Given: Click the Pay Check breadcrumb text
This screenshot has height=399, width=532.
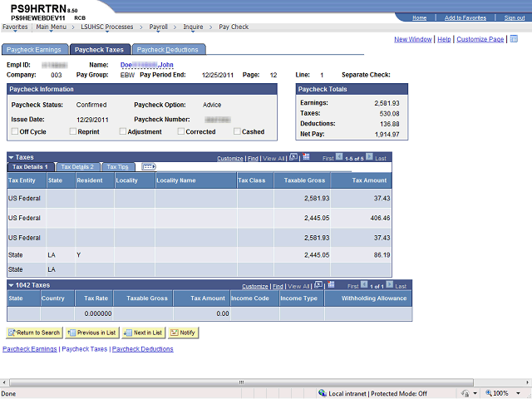Looking at the screenshot, I should point(234,27).
